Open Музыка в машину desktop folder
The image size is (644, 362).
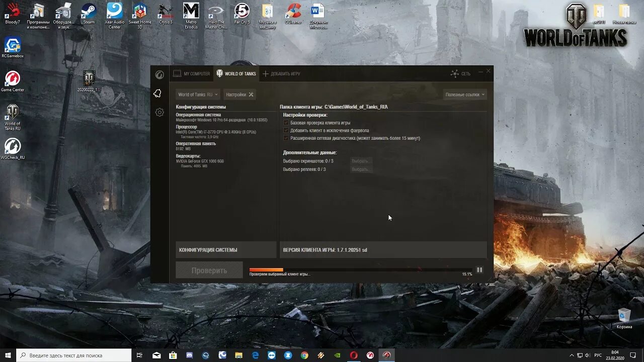pyautogui.click(x=268, y=16)
